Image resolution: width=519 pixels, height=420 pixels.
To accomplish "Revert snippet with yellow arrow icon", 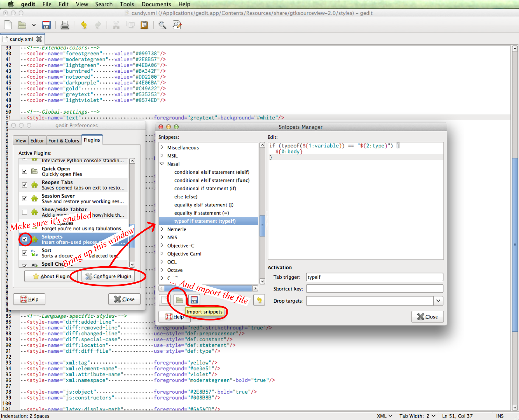I will click(x=259, y=300).
